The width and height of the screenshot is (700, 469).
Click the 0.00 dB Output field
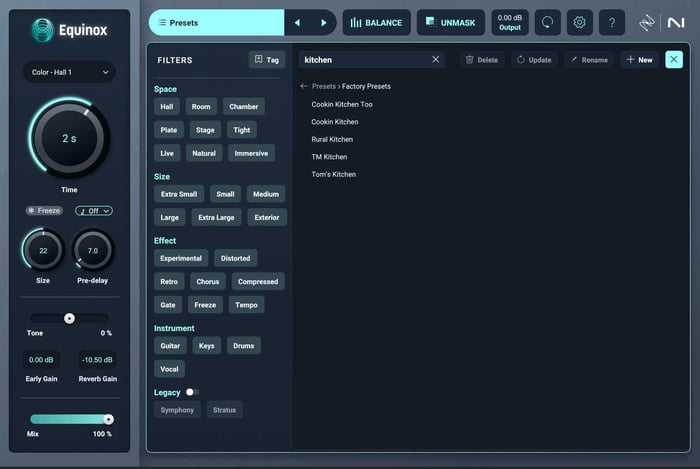coord(510,23)
